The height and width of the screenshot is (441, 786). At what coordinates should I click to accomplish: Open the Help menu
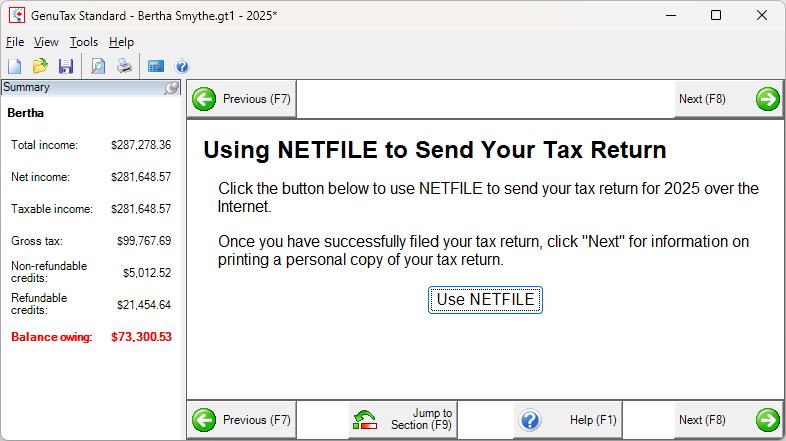[121, 42]
